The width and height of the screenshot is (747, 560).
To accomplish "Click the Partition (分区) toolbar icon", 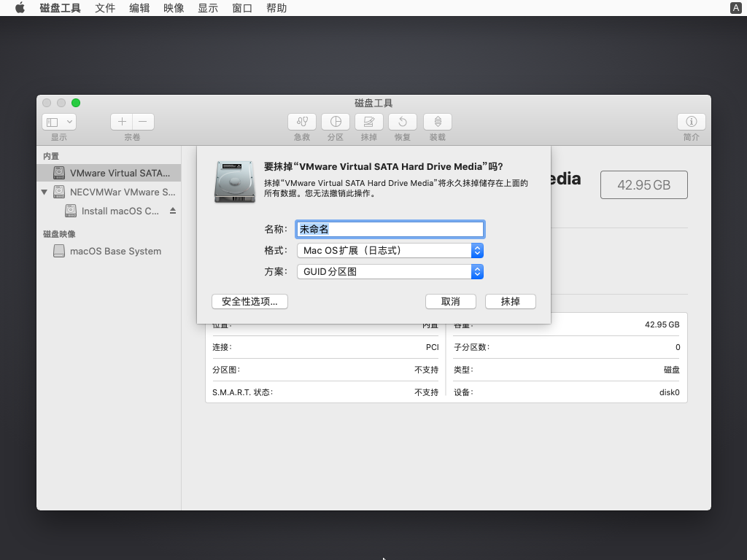I will pos(336,122).
